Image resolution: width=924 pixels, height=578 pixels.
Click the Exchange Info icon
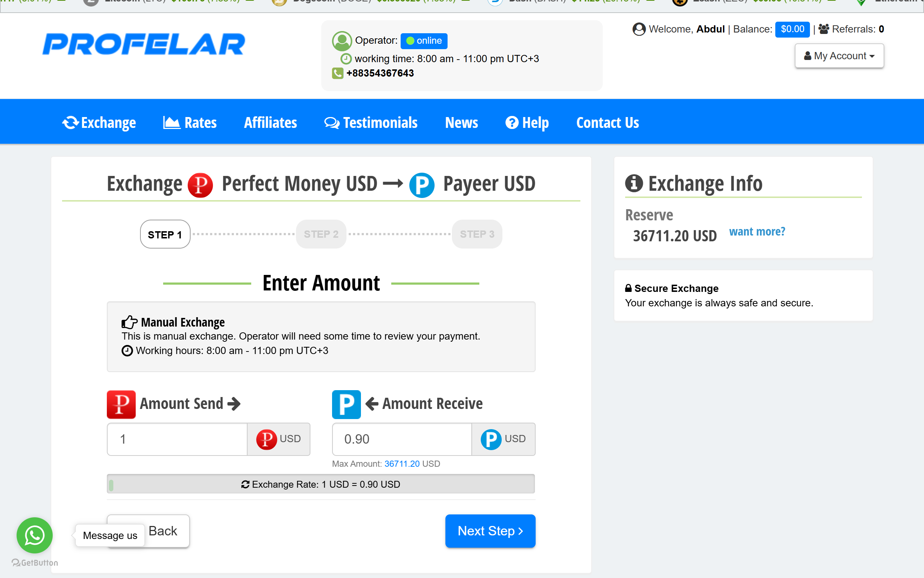tap(634, 183)
